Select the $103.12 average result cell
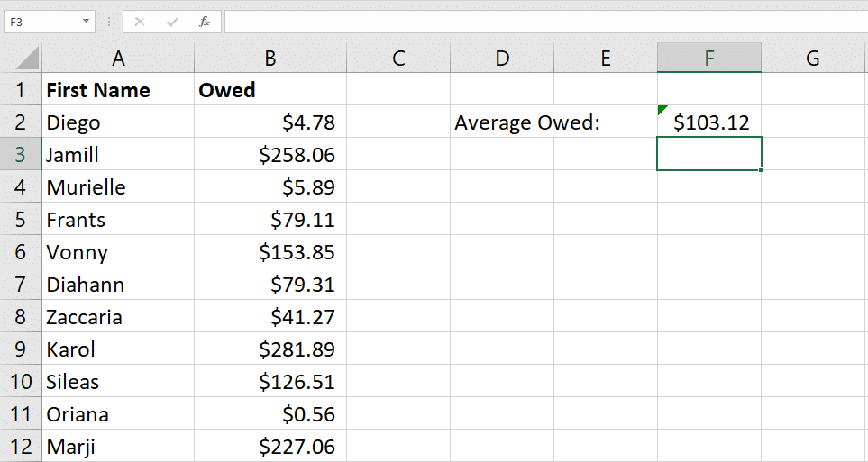868x462 pixels. click(x=709, y=122)
